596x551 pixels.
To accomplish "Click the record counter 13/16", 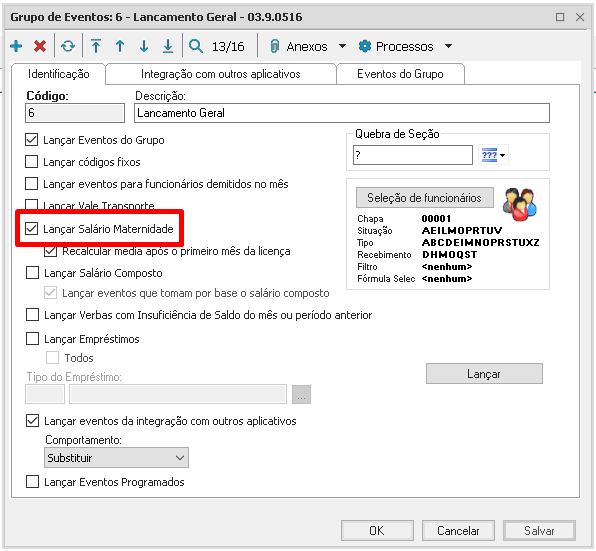I will pyautogui.click(x=228, y=46).
